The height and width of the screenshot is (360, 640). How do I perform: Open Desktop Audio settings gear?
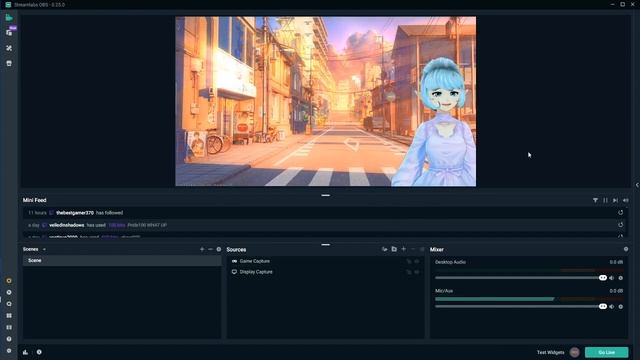tap(621, 278)
